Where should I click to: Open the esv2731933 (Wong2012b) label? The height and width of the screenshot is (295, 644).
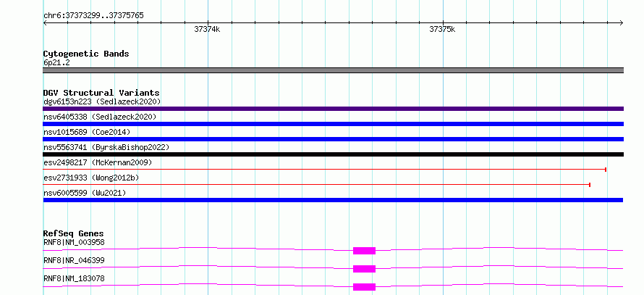click(x=91, y=178)
